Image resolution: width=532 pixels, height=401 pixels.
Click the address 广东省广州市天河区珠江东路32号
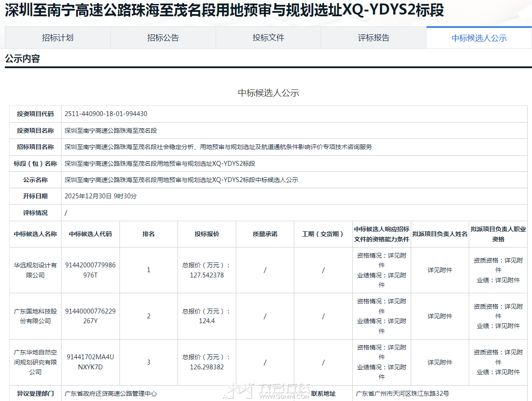coord(402,394)
